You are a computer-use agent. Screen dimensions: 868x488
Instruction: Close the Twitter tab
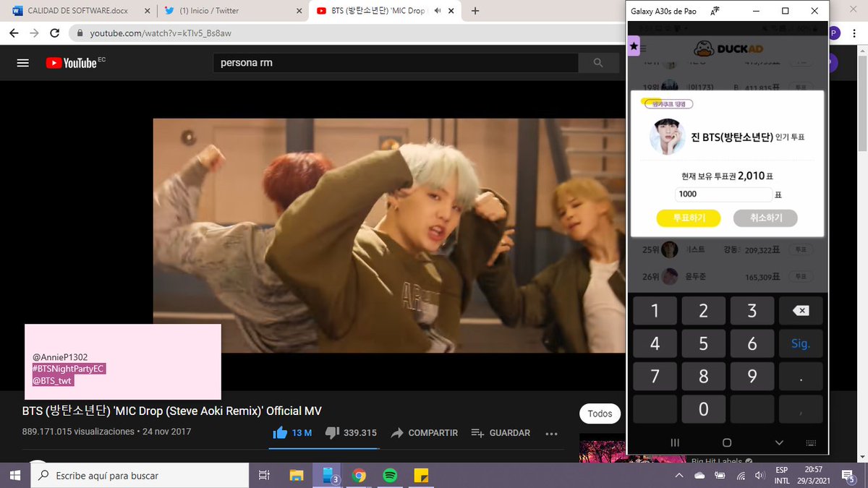pos(299,11)
